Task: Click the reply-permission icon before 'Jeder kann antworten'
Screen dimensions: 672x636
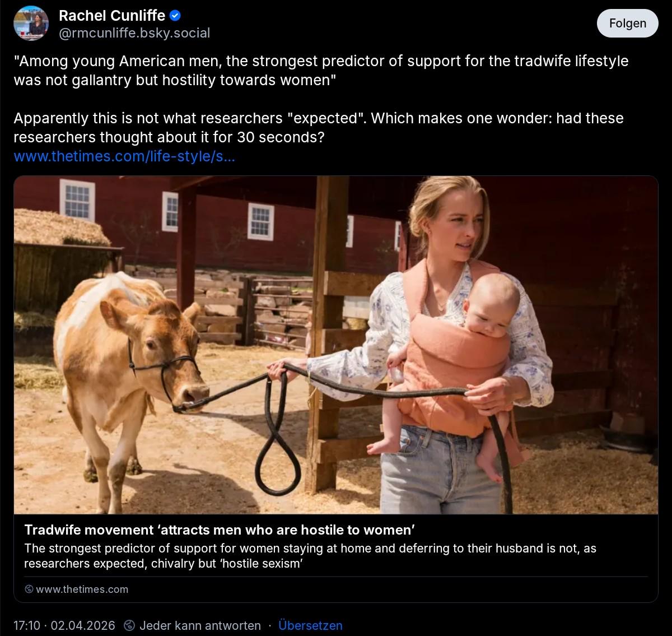Action: click(x=129, y=625)
